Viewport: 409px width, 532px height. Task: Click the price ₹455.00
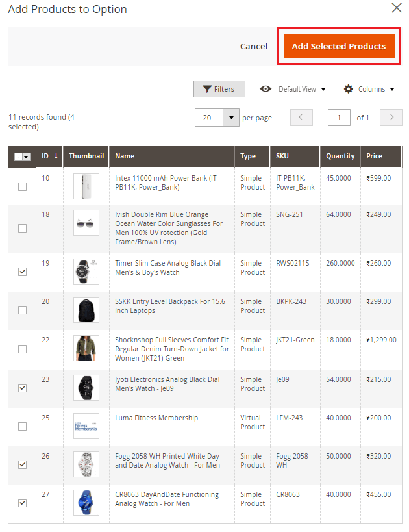click(378, 494)
